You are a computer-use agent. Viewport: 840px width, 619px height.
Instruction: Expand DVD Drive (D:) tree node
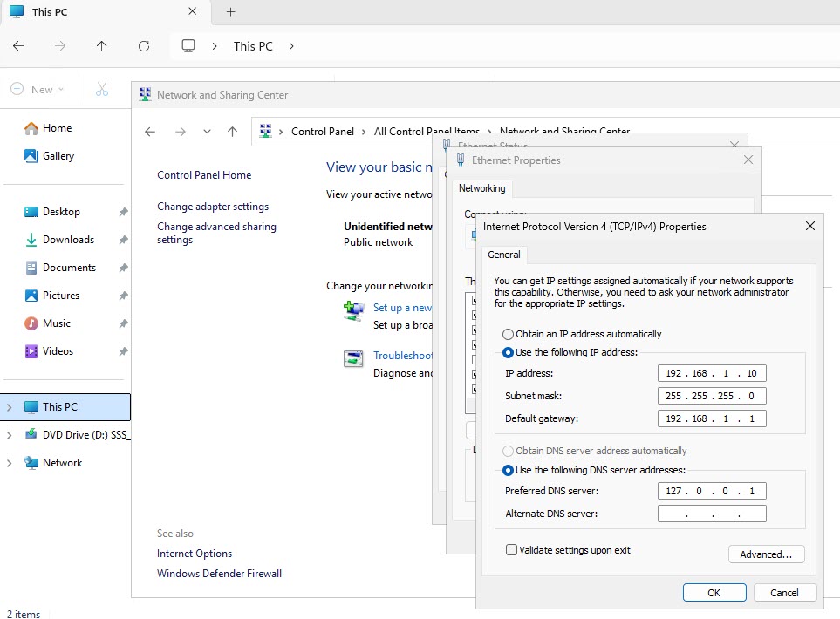[9, 435]
